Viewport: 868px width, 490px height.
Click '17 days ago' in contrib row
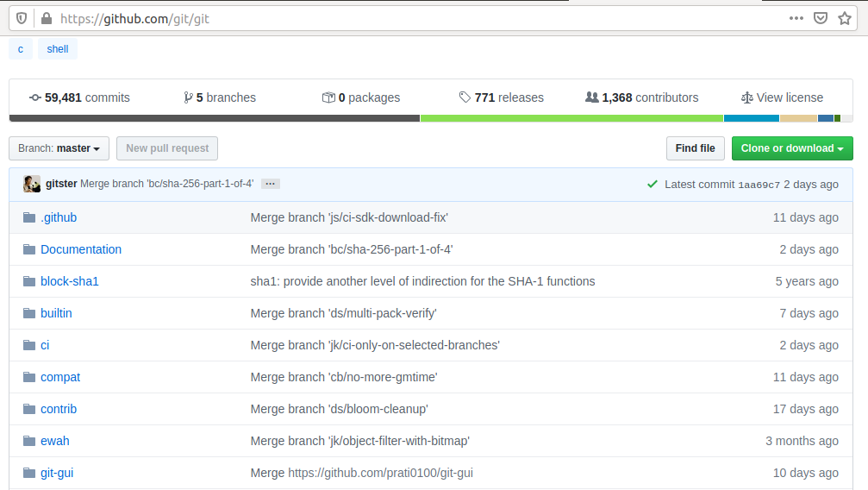click(805, 409)
